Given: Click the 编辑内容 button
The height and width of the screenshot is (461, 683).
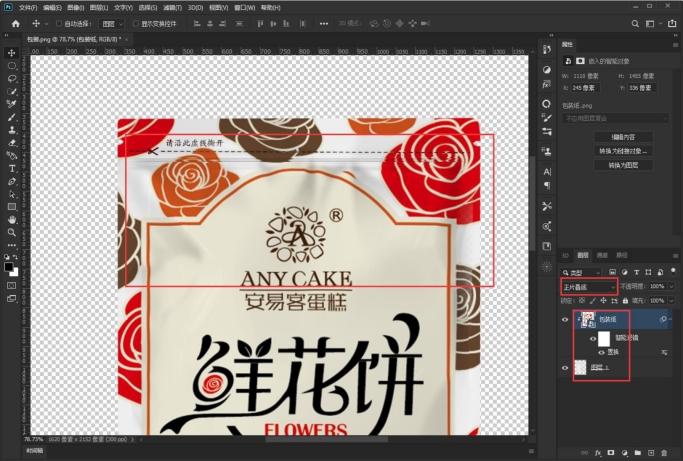Looking at the screenshot, I should coord(623,137).
